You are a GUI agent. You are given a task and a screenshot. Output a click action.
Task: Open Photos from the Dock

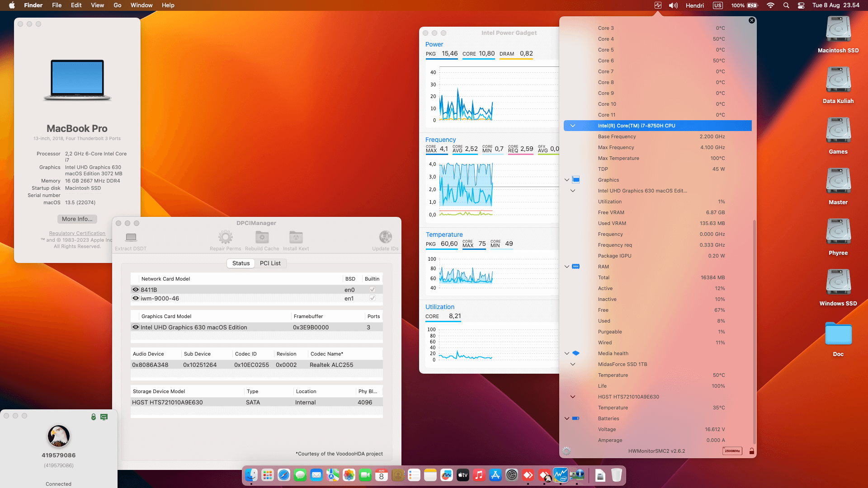pyautogui.click(x=349, y=475)
